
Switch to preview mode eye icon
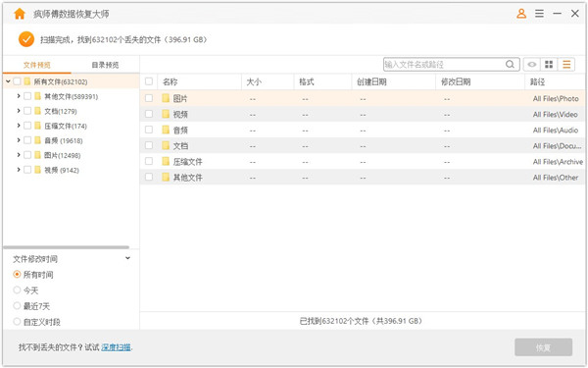532,65
